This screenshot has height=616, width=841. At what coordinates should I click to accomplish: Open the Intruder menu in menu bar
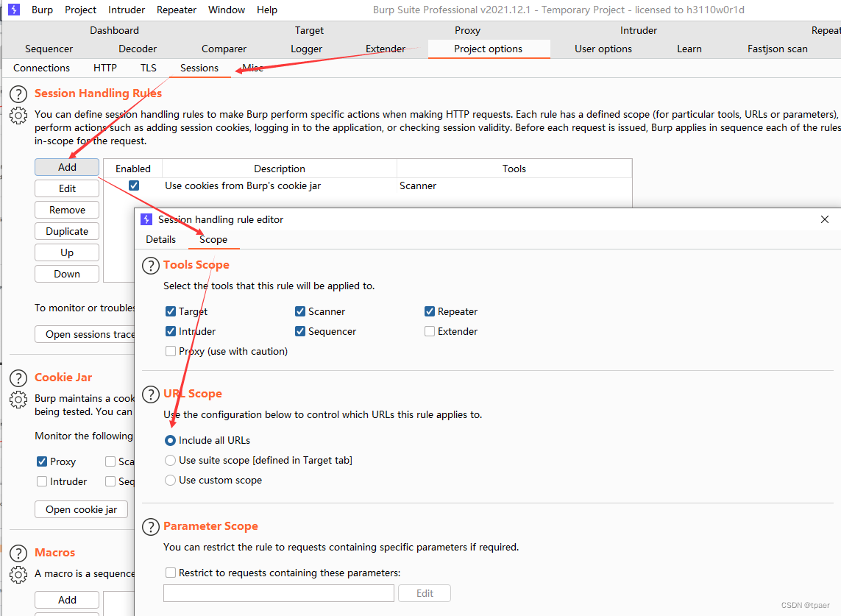click(127, 10)
